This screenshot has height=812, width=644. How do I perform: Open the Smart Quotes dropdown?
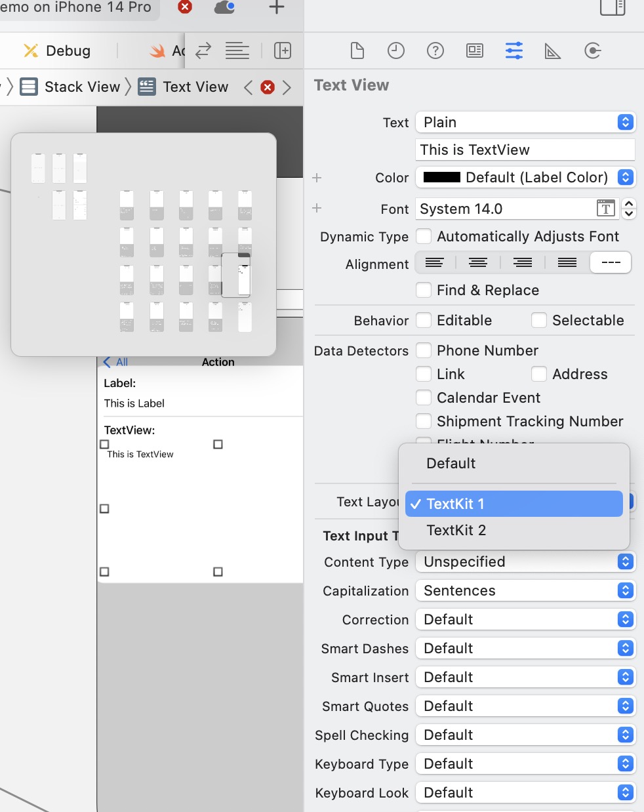tap(525, 706)
